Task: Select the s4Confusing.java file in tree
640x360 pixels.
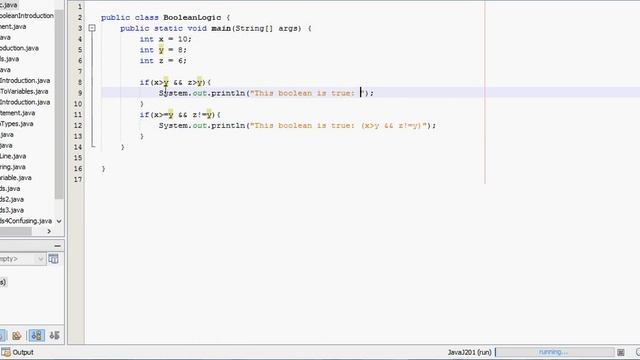Action: point(26,221)
